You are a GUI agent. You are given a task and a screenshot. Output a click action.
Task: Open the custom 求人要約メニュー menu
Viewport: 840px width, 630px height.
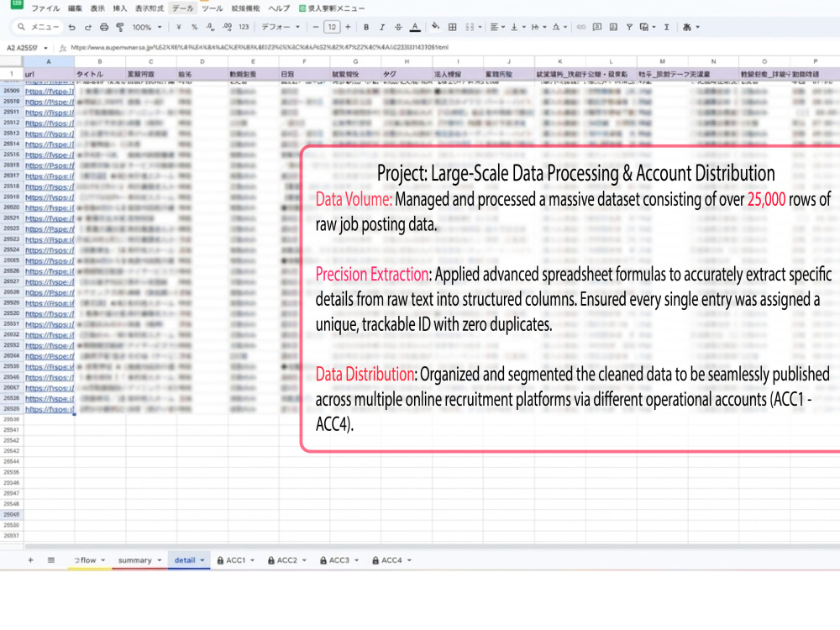[x=332, y=8]
